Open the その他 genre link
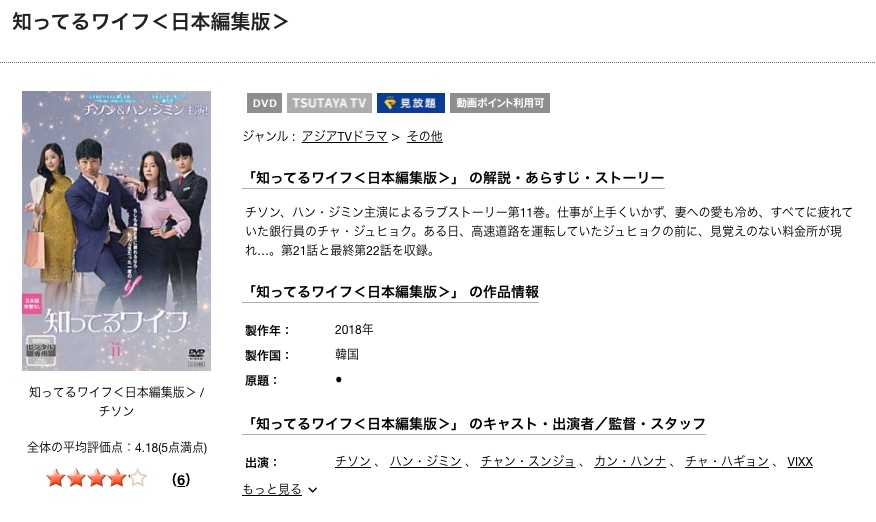This screenshot has width=876, height=522. tap(424, 136)
